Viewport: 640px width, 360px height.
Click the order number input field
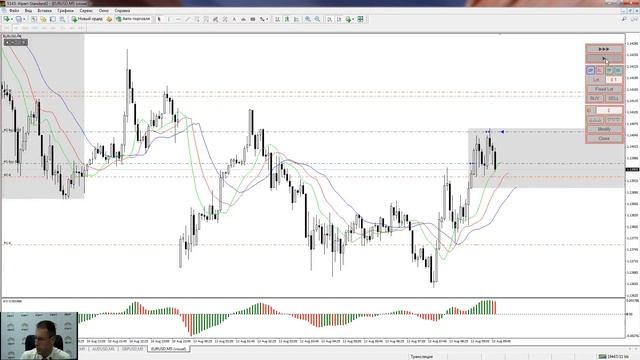609,110
